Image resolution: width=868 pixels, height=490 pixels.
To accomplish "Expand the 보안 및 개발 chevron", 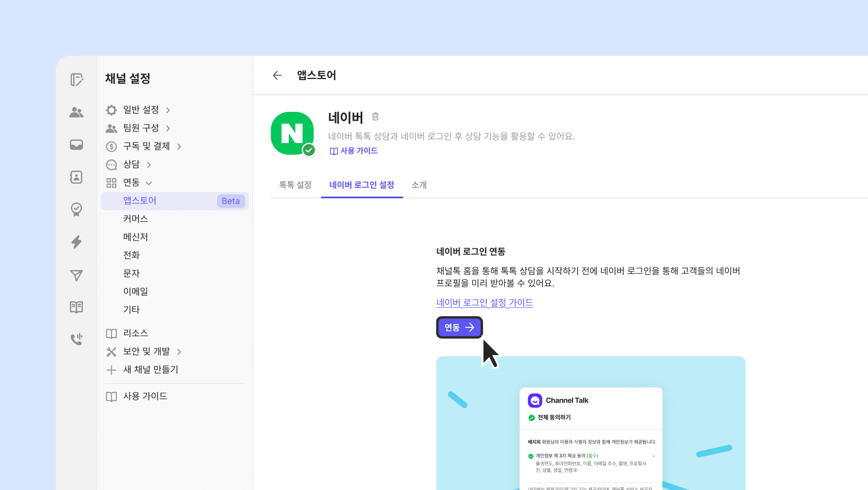I will pos(179,351).
